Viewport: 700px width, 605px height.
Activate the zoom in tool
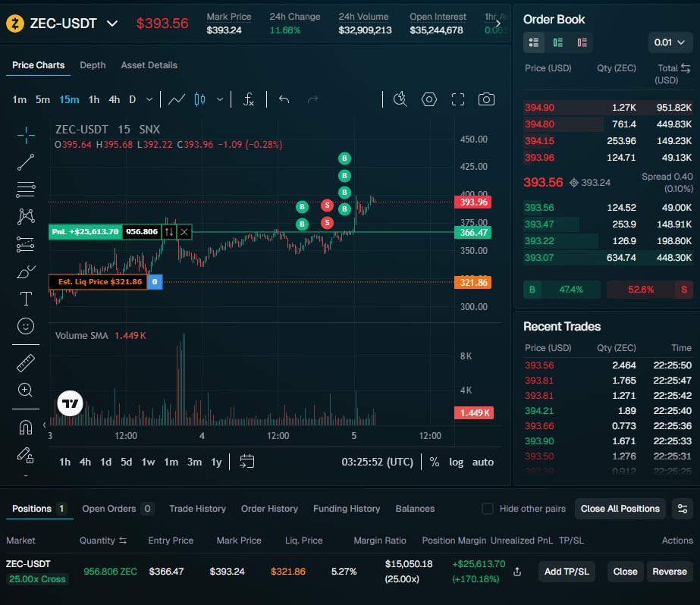click(25, 390)
